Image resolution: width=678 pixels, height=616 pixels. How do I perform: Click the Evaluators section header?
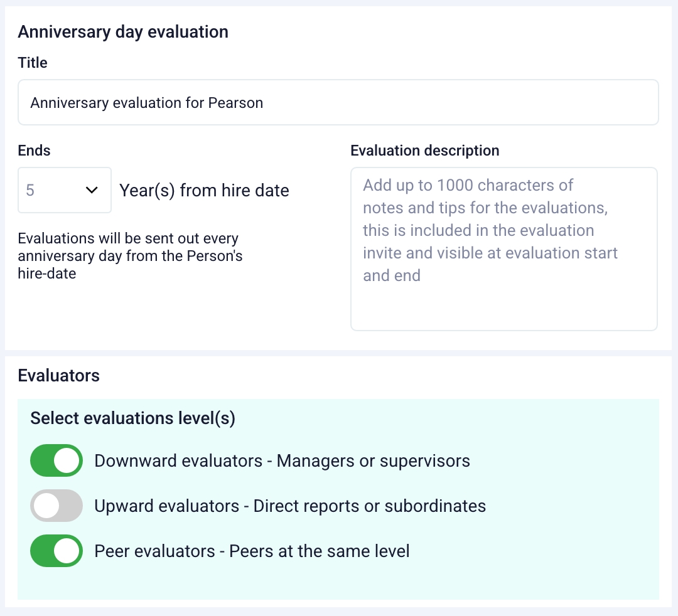[x=58, y=375]
